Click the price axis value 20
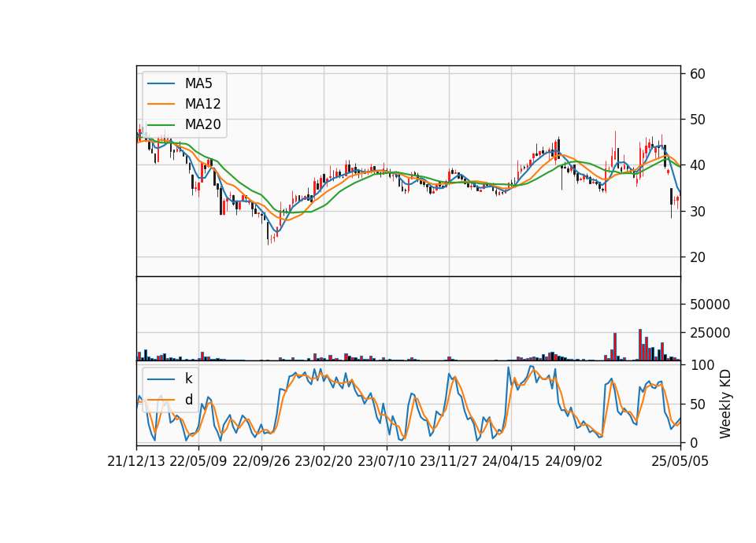Image resolution: width=756 pixels, height=543 pixels. tap(698, 257)
